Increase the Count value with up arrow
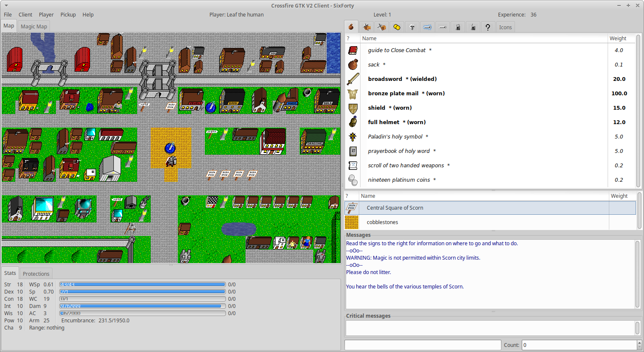The width and height of the screenshot is (644, 352). (639, 342)
